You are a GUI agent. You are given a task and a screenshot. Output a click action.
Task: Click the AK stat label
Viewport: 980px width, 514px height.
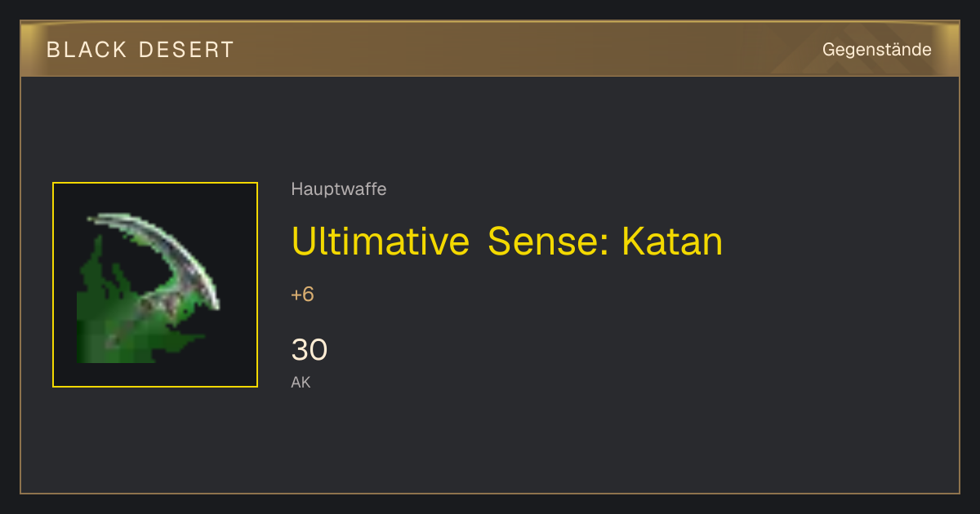click(x=301, y=382)
